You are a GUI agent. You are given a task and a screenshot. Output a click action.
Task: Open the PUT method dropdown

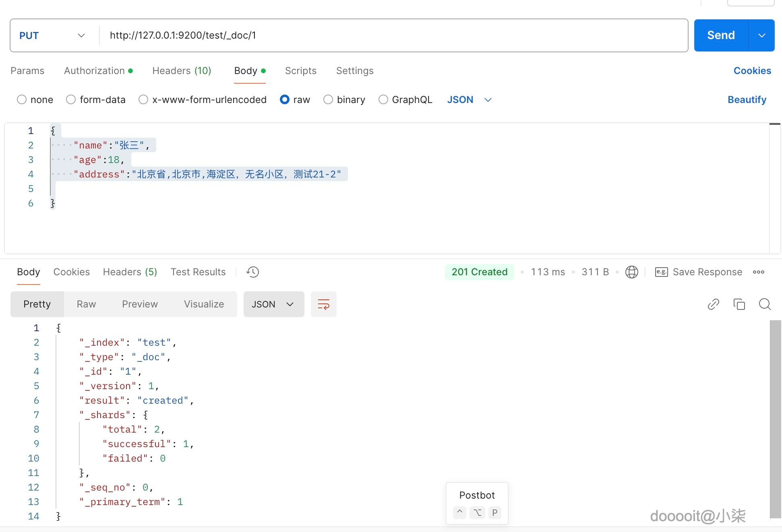click(52, 35)
